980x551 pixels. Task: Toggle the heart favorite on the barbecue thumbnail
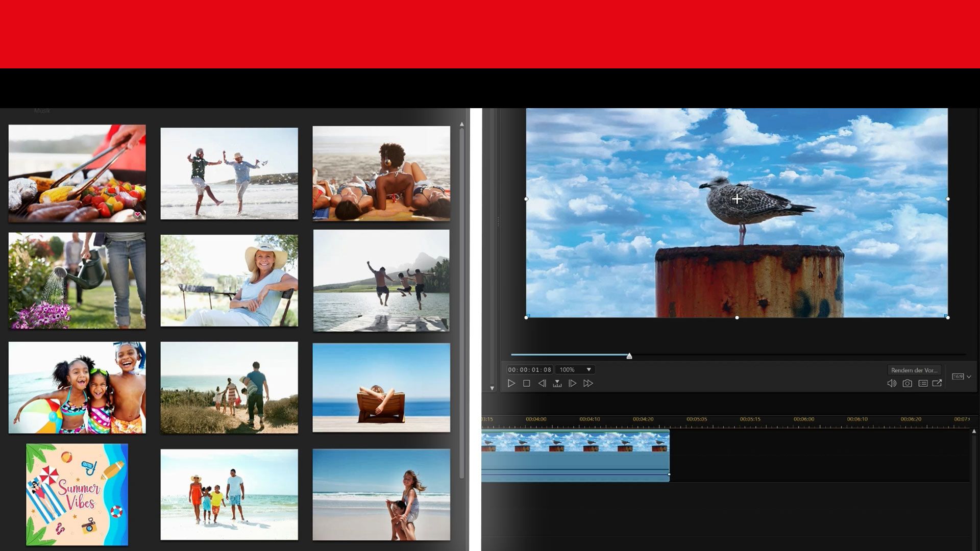[x=137, y=214]
